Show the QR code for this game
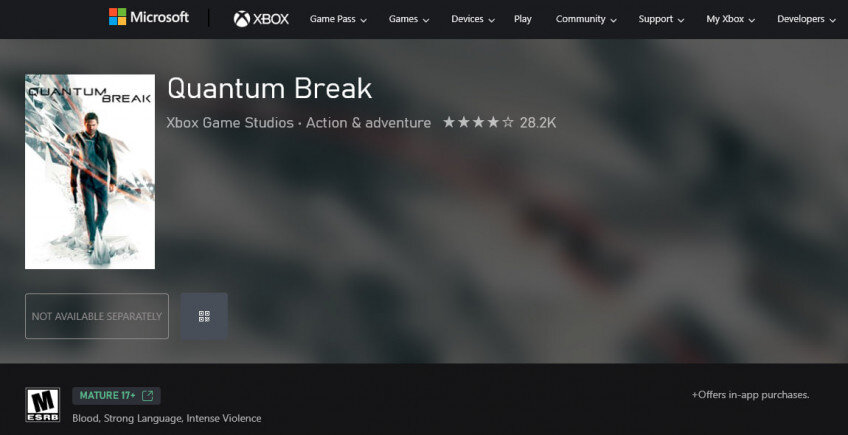848x435 pixels. 204,317
